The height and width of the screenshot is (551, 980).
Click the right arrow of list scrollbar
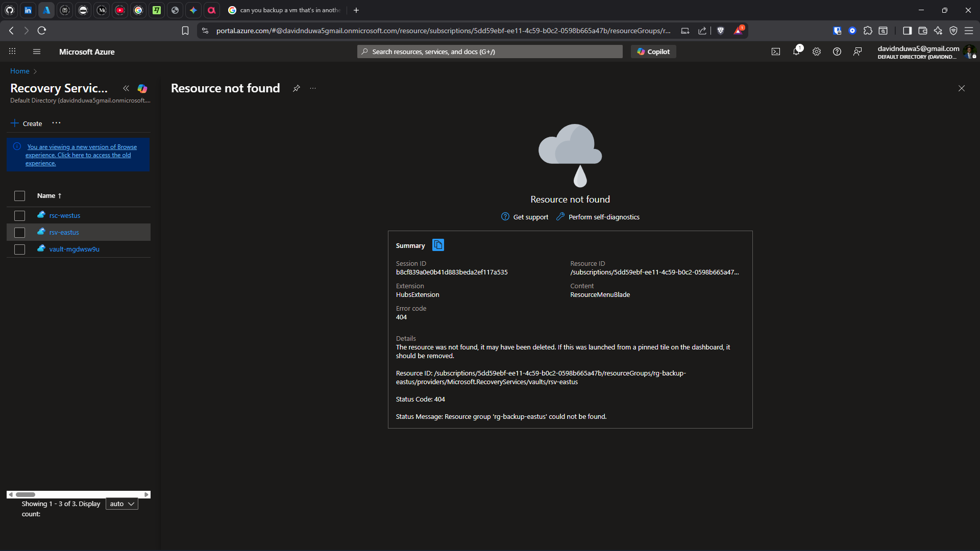(146, 494)
